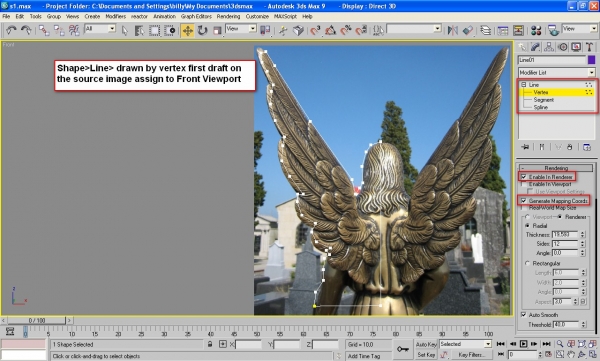Click the Auto Key button
This screenshot has width=600, height=361.
pos(426,345)
